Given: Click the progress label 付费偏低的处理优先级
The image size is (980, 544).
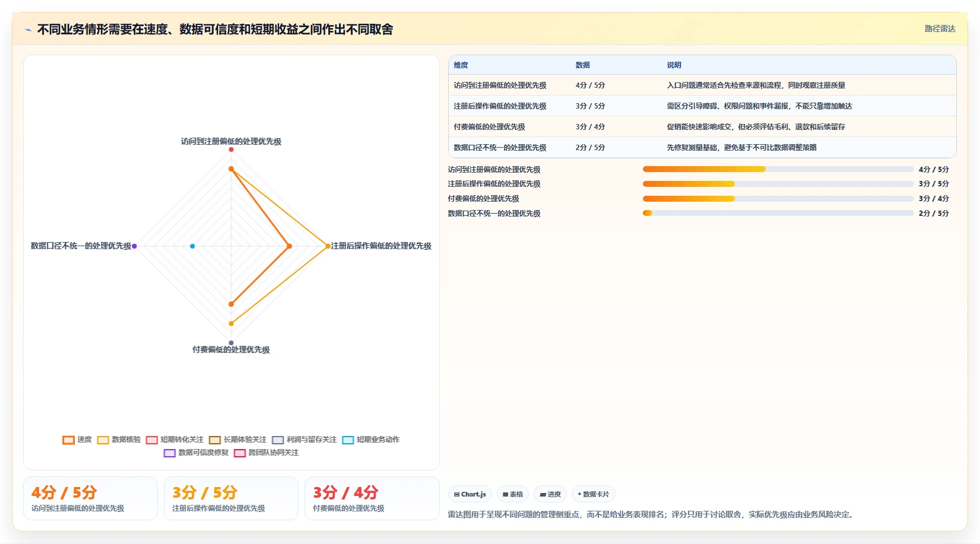Looking at the screenshot, I should (x=483, y=199).
